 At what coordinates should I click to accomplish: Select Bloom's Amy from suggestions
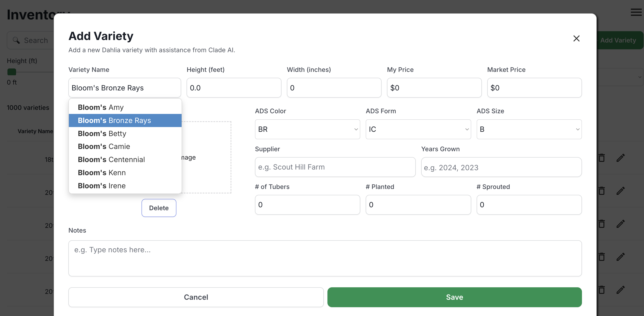tap(101, 107)
